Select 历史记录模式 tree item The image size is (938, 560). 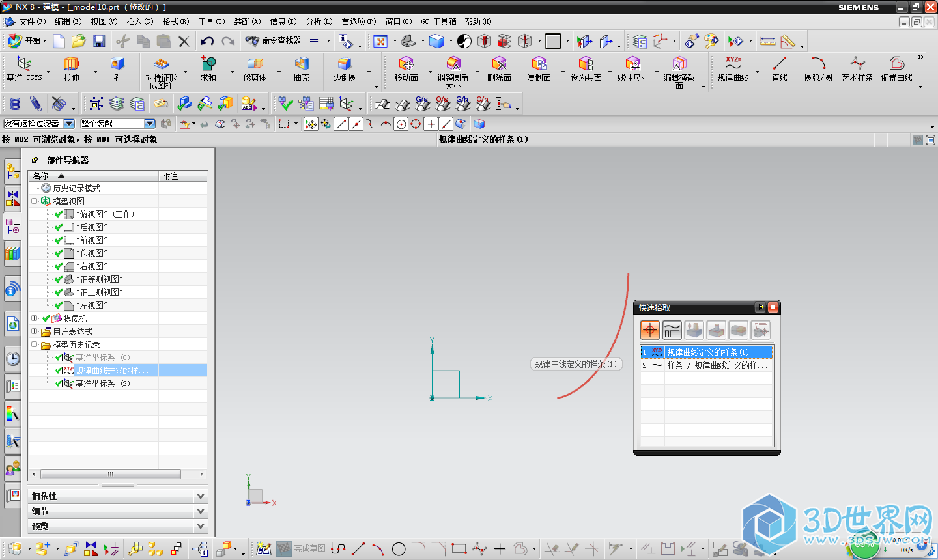76,188
